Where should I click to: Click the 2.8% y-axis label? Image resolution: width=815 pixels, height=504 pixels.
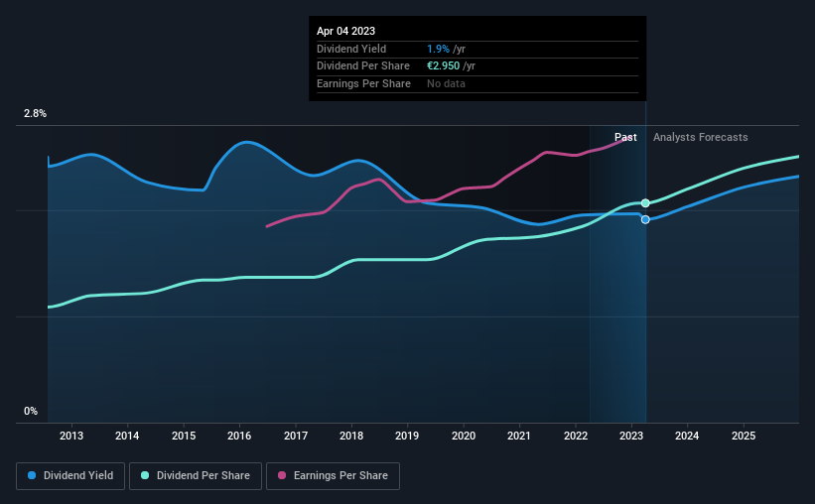coord(35,114)
